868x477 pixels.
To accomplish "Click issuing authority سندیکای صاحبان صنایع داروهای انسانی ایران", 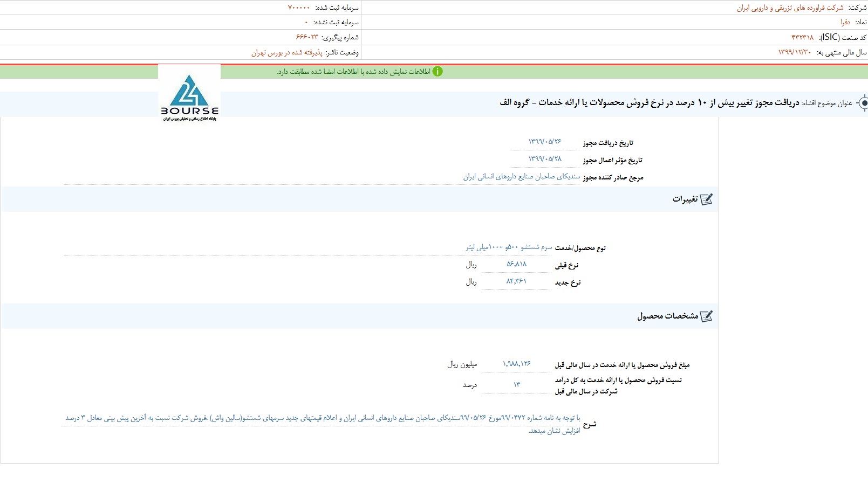I will [x=521, y=177].
